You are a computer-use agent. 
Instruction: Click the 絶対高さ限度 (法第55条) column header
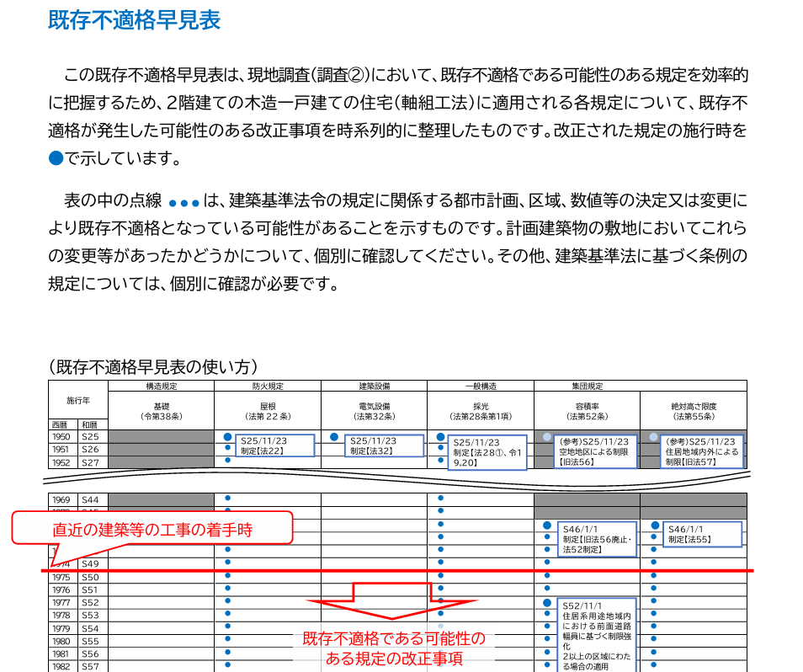click(694, 410)
